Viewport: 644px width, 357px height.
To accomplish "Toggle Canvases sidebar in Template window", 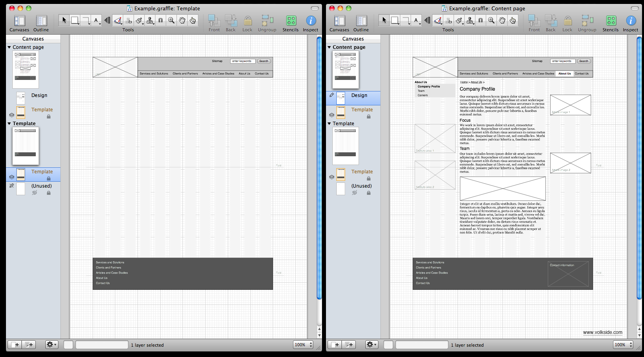I will pyautogui.click(x=19, y=23).
